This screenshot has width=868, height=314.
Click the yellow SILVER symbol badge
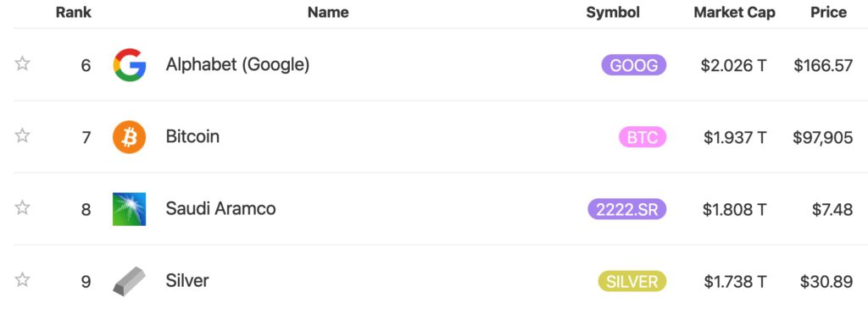tap(632, 281)
